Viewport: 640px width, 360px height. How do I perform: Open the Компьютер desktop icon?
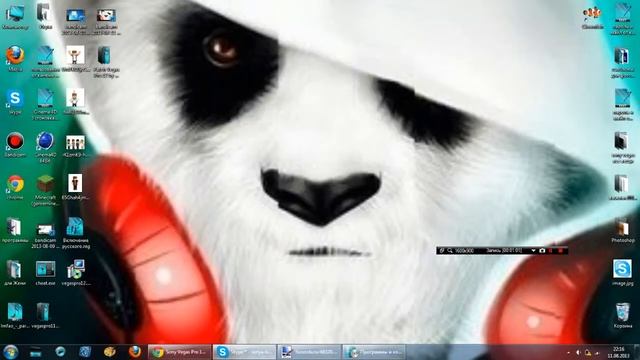click(15, 17)
